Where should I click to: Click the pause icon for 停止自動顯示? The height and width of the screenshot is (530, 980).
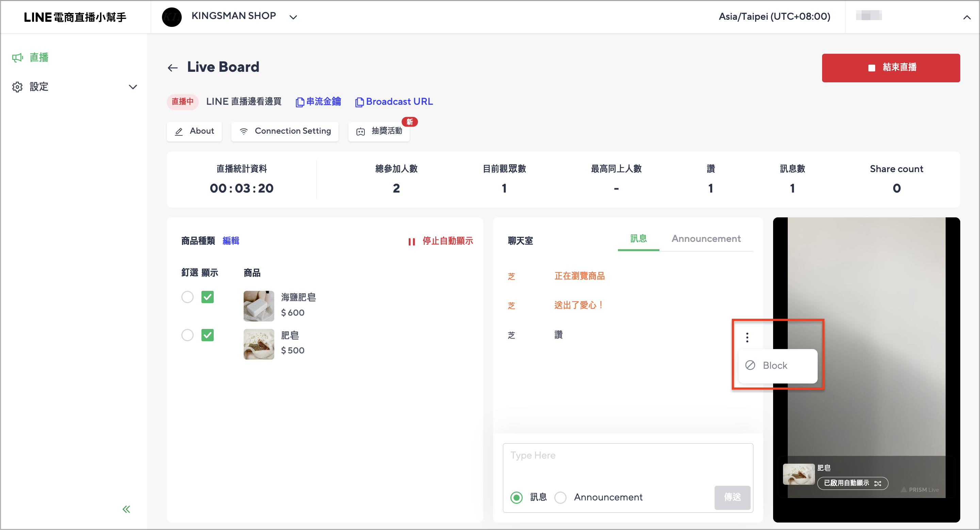[411, 242]
